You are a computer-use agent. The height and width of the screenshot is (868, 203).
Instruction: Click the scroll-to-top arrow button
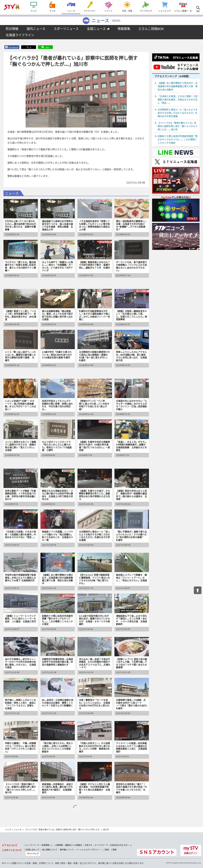pos(198,590)
